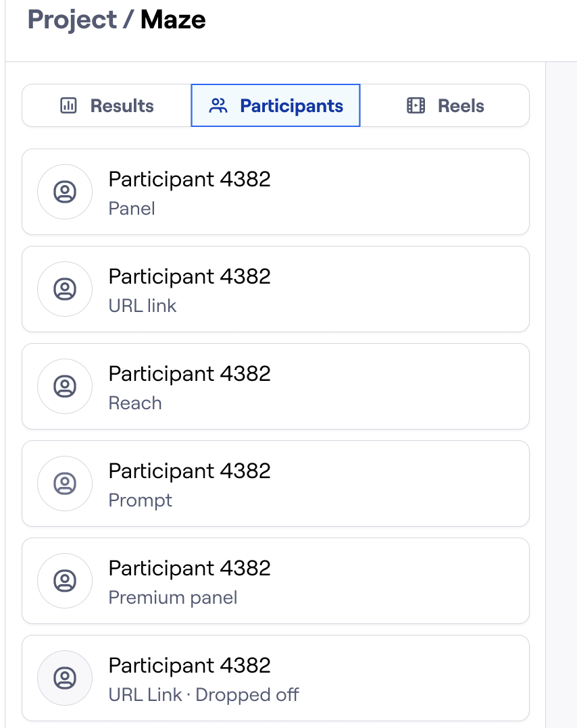Open the Reels tab
577x728 pixels.
(445, 106)
